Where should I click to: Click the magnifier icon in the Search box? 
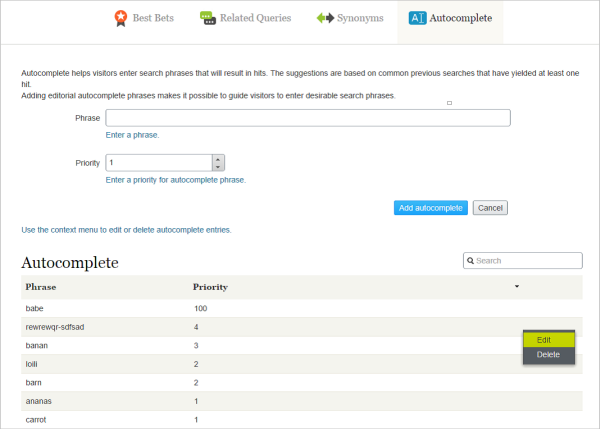(x=470, y=261)
